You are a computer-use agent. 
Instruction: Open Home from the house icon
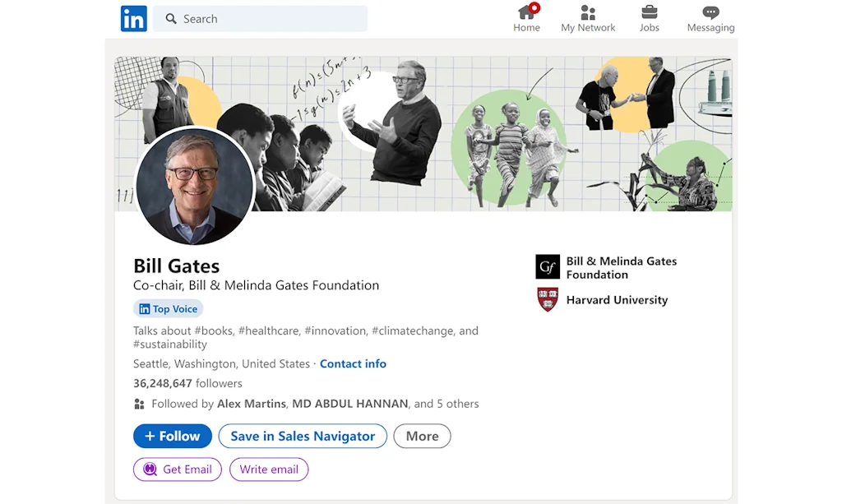(x=526, y=12)
